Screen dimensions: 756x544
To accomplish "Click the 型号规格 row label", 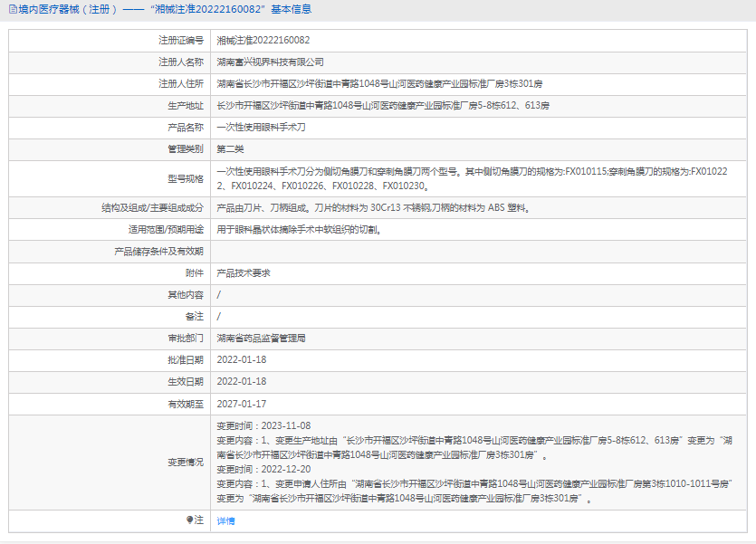I will (186, 178).
